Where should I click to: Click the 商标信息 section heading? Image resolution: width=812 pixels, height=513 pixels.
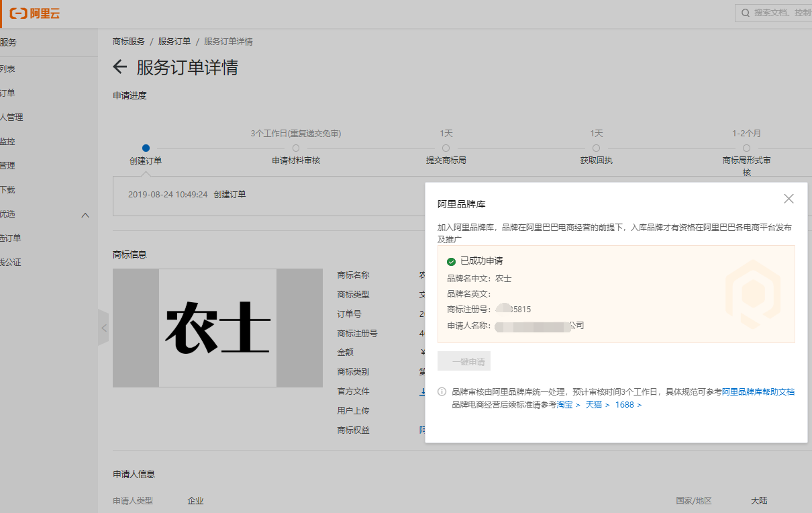(130, 254)
